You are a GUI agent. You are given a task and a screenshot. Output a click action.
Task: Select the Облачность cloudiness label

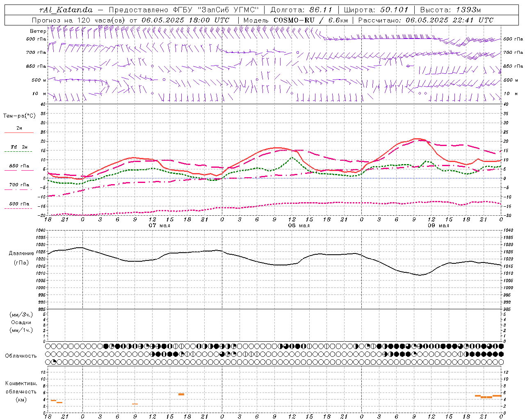coord(21,356)
